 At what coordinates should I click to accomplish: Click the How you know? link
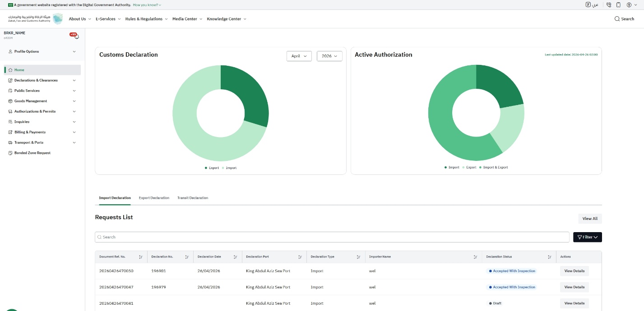coord(147,5)
